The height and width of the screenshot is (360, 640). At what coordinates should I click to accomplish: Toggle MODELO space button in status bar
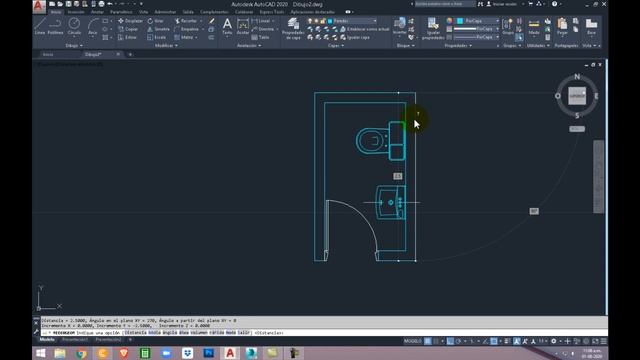point(412,341)
